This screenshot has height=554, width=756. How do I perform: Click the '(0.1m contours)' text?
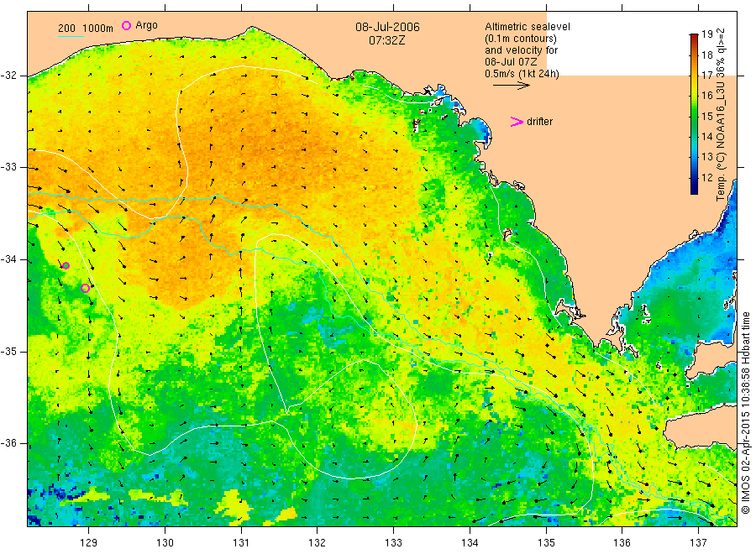tap(521, 39)
